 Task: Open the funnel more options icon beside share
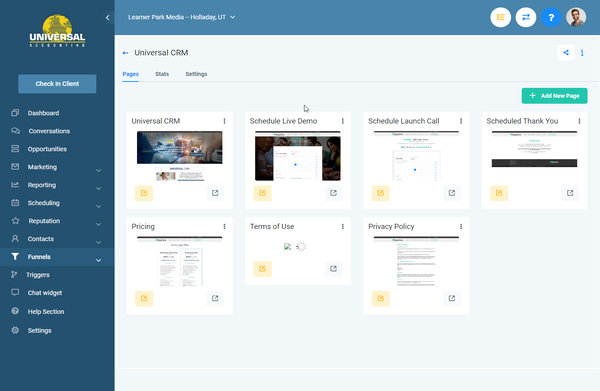(582, 53)
